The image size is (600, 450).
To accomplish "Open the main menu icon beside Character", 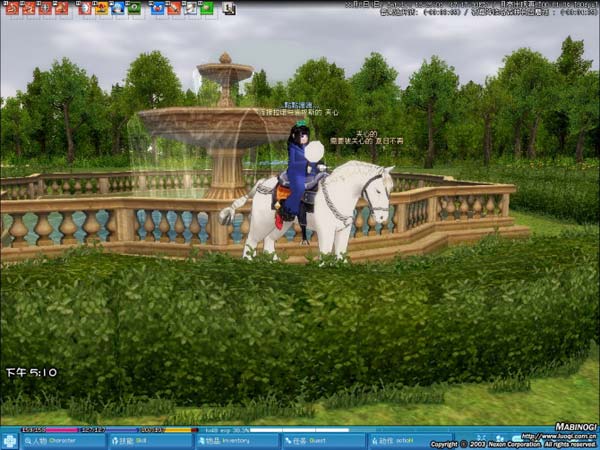I will [9, 440].
